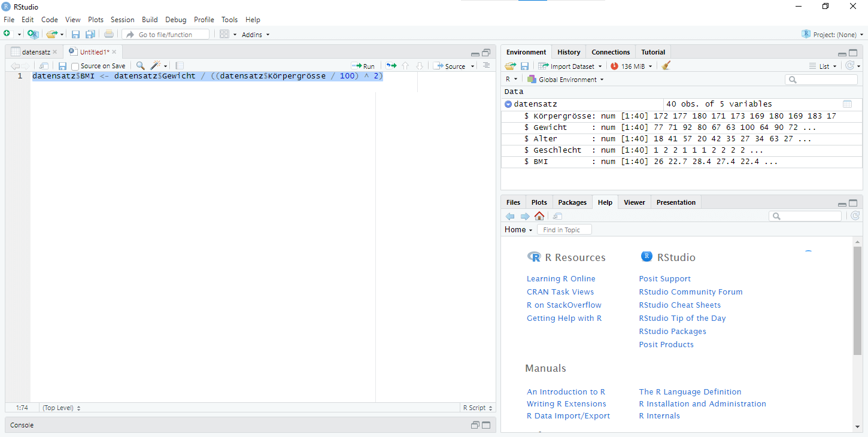868x437 pixels.
Task: Open the Connections tab
Action: click(611, 52)
